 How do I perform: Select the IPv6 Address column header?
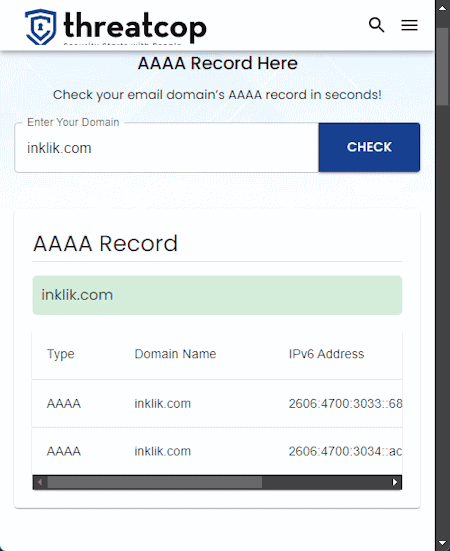326,354
